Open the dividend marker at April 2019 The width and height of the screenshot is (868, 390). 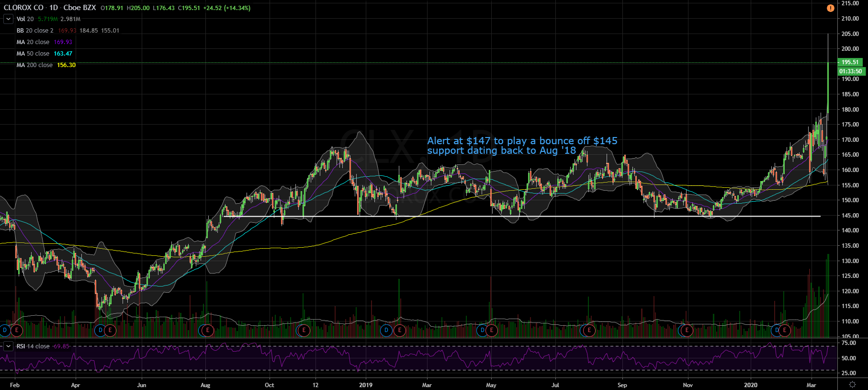[x=482, y=330]
